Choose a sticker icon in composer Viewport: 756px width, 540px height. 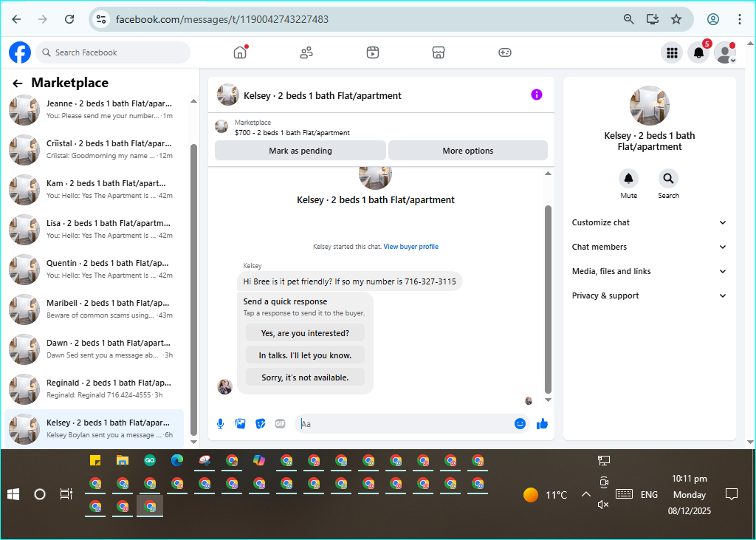261,424
